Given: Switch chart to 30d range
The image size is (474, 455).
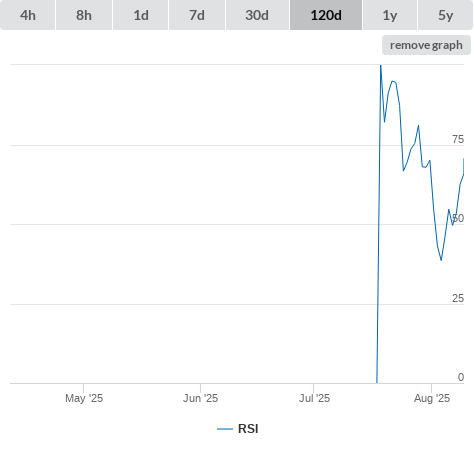Looking at the screenshot, I should pyautogui.click(x=257, y=15).
